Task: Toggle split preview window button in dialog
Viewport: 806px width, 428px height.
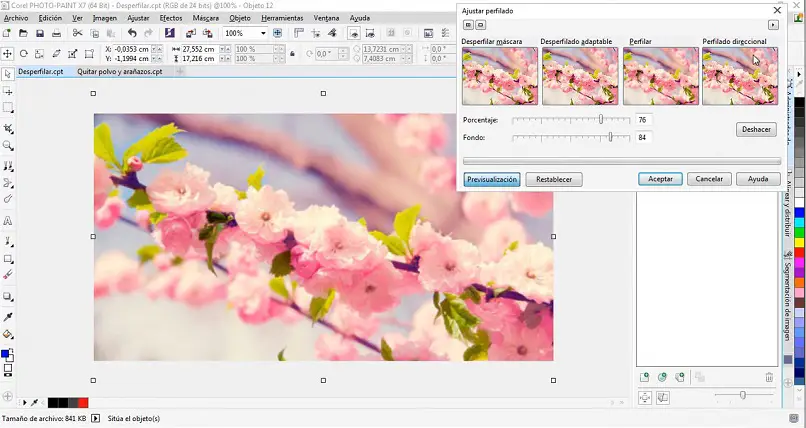Action: [x=468, y=25]
